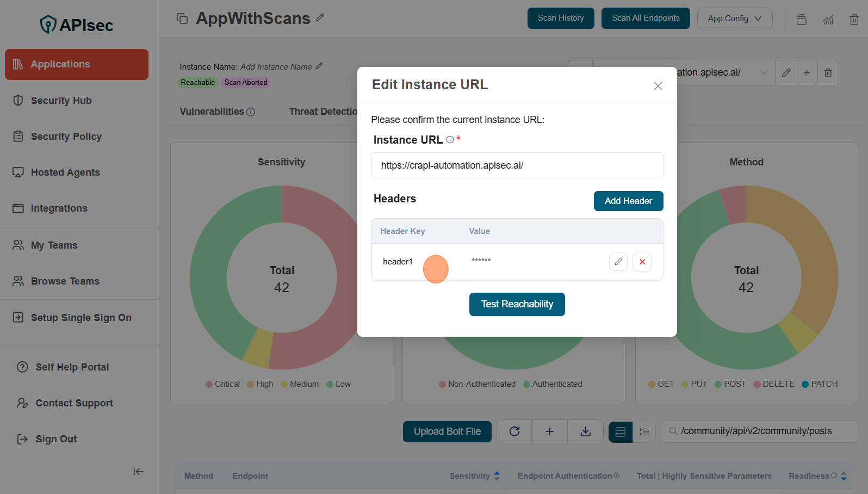This screenshot has width=868, height=494.
Task: Click the Test Reachability button
Action: click(517, 304)
